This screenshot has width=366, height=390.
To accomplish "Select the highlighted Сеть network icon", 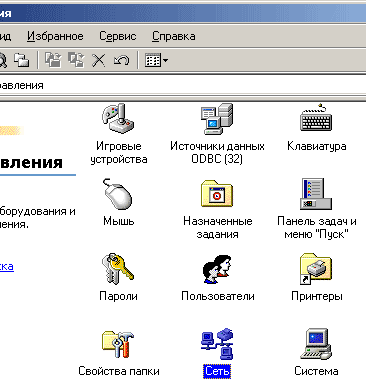I will pyautogui.click(x=217, y=344).
